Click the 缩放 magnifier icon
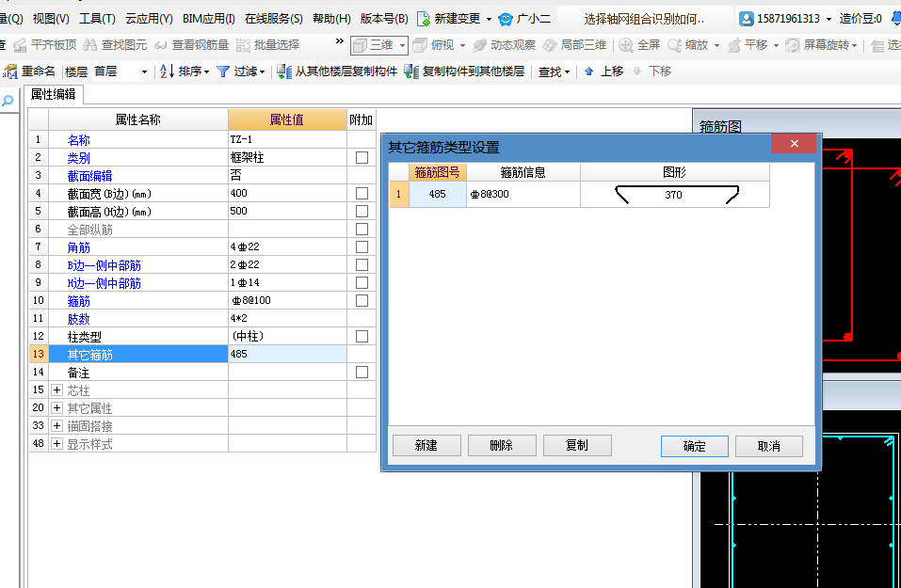901x588 pixels. click(x=675, y=45)
